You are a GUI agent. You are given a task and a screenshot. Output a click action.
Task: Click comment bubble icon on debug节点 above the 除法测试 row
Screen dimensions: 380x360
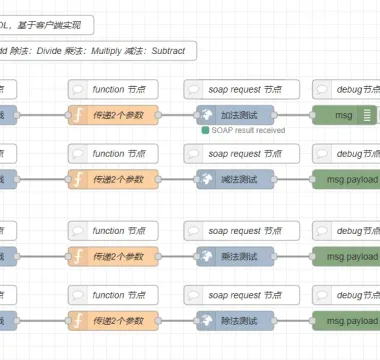322,295
